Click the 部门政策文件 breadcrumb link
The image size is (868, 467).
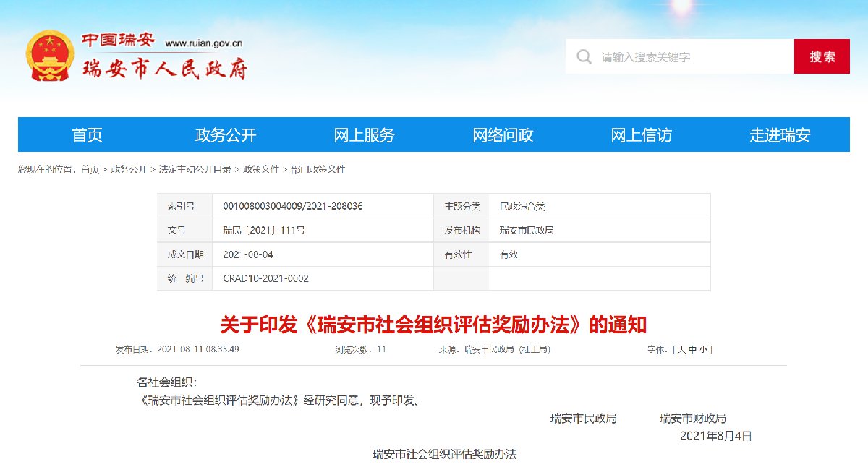tap(318, 169)
